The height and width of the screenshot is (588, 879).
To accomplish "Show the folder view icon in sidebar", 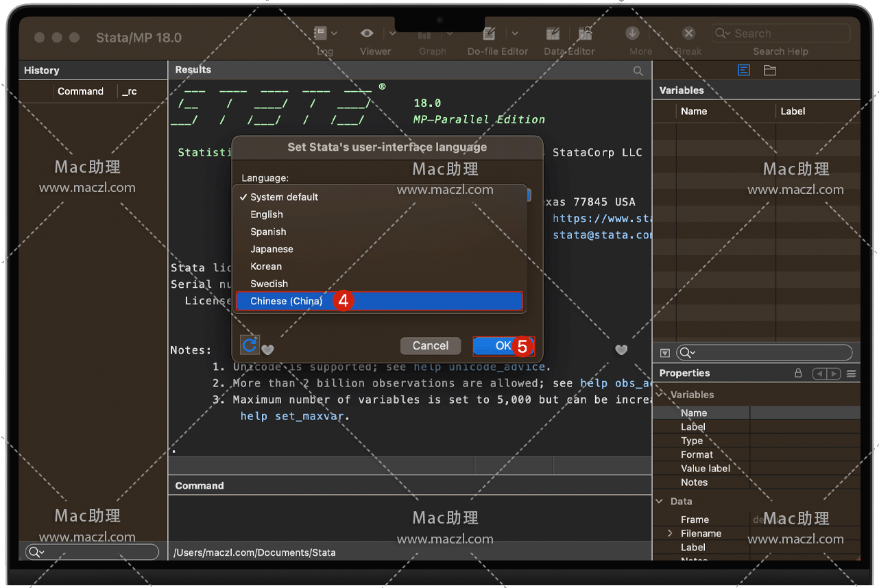I will (x=770, y=71).
